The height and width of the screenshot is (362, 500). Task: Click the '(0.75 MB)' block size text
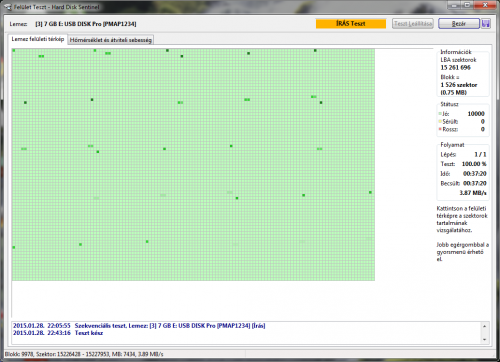click(x=454, y=93)
